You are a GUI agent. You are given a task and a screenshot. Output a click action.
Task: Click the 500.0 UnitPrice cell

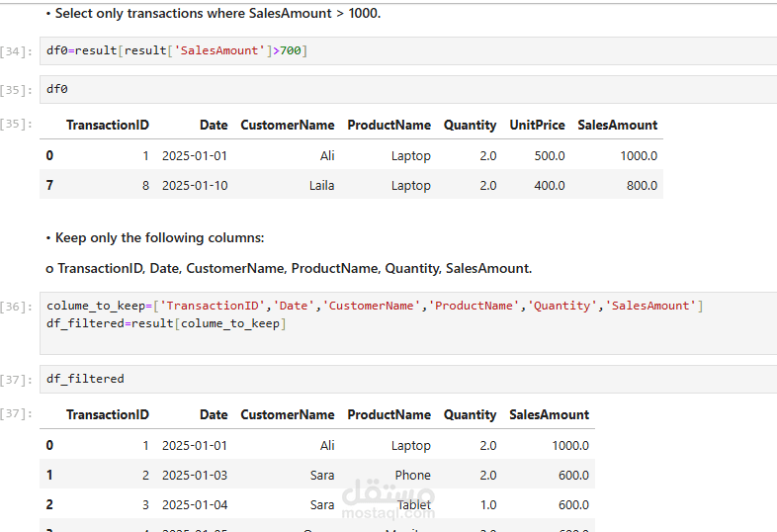coord(550,155)
